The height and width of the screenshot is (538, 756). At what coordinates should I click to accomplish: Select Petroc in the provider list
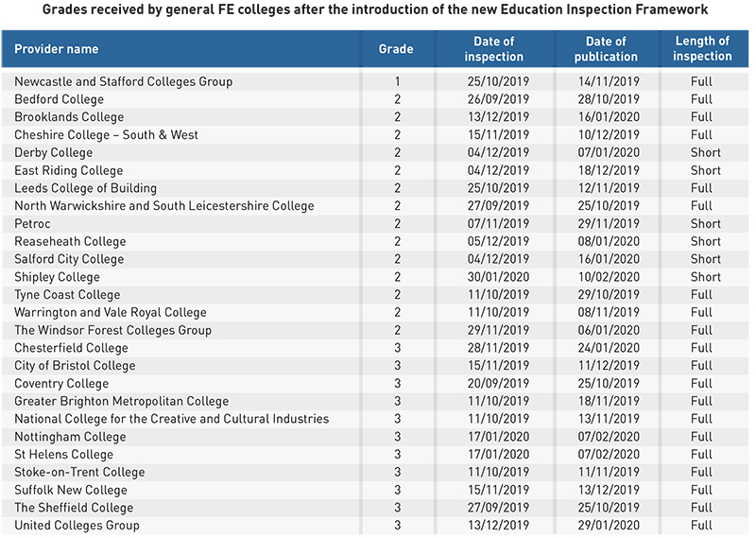(x=32, y=224)
